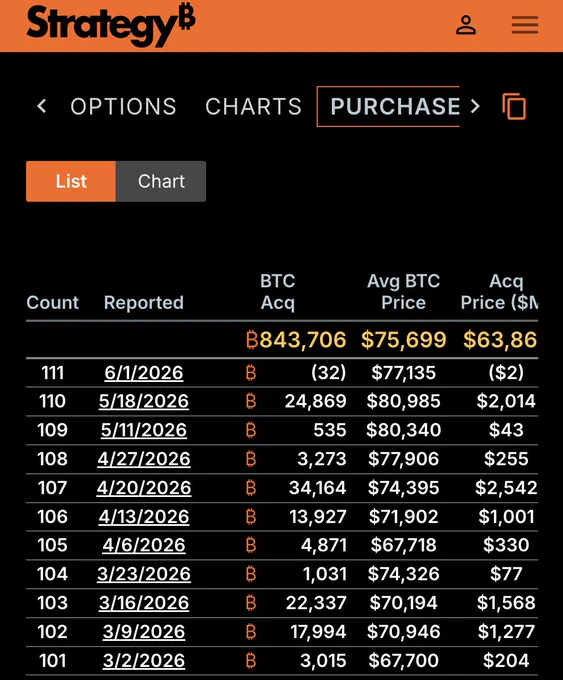
Task: Open the OPTIONS tab
Action: pyautogui.click(x=124, y=107)
